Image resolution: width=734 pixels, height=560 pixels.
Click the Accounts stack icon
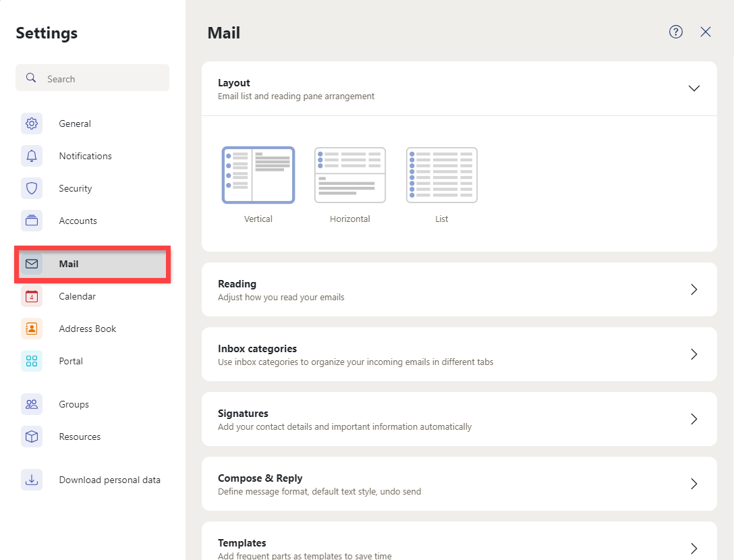coord(31,221)
